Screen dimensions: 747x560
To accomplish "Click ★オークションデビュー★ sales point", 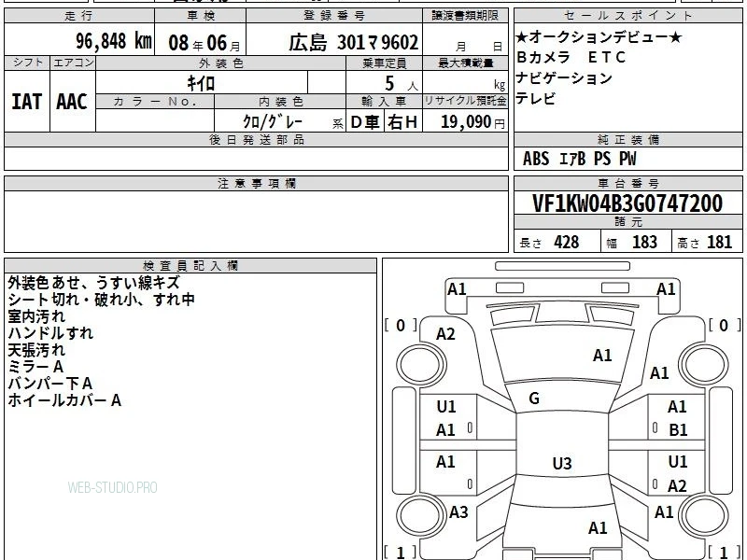I will 599,37.
